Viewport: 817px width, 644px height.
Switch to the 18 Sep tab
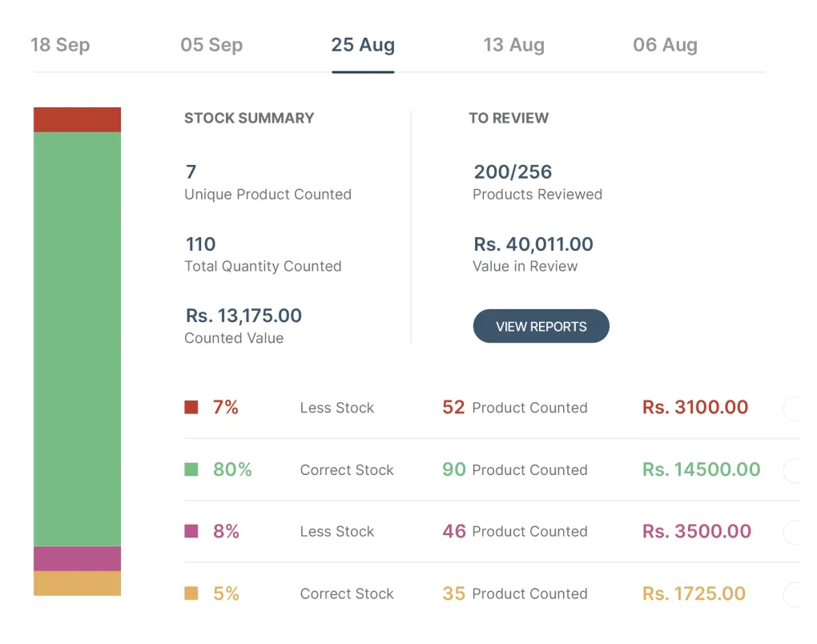point(60,45)
